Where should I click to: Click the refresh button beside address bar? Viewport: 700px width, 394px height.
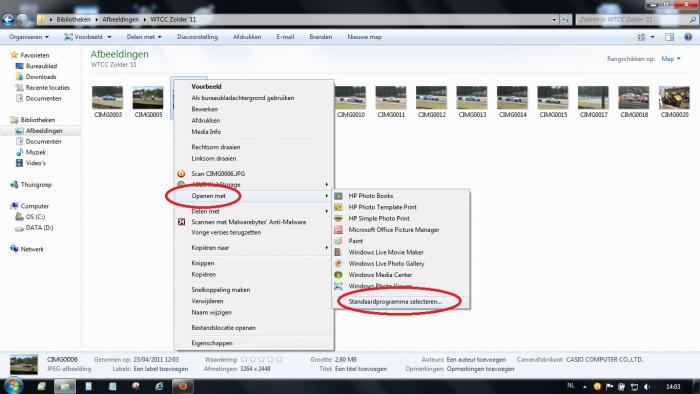[566, 20]
